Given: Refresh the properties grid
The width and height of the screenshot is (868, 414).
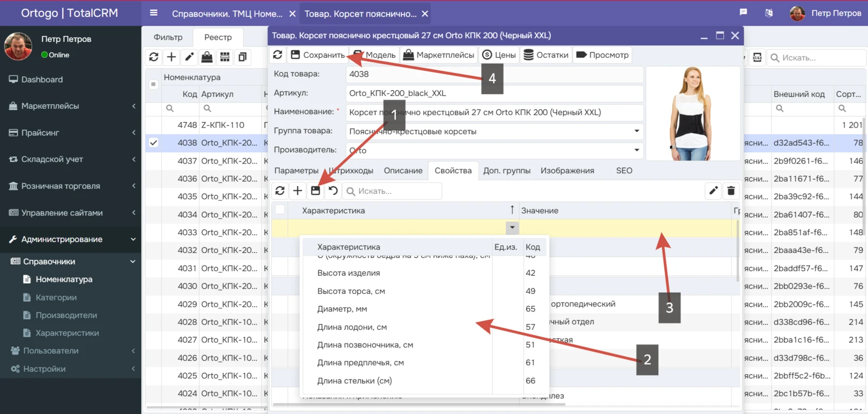Looking at the screenshot, I should point(280,190).
